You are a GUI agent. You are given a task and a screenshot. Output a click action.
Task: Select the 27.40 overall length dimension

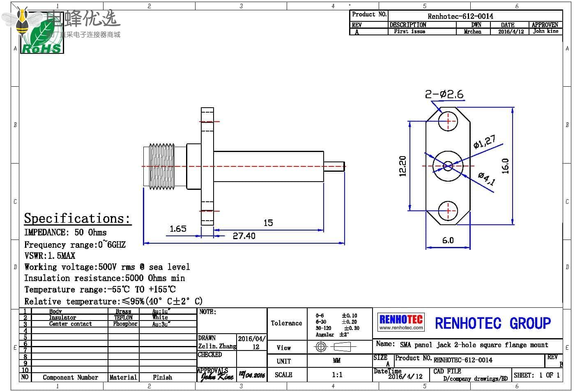(244, 236)
